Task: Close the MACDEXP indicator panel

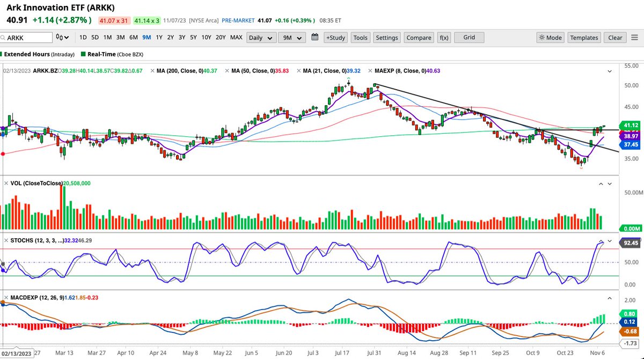Action: pos(6,297)
